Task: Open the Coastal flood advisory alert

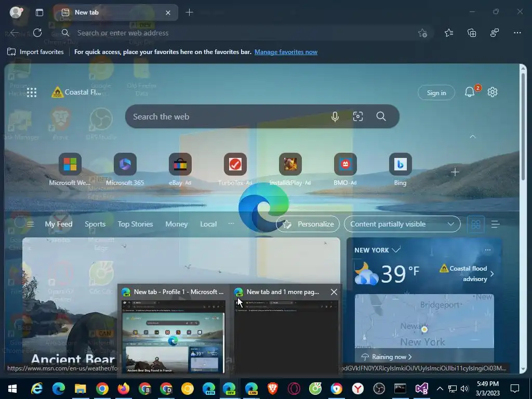Action: click(467, 273)
